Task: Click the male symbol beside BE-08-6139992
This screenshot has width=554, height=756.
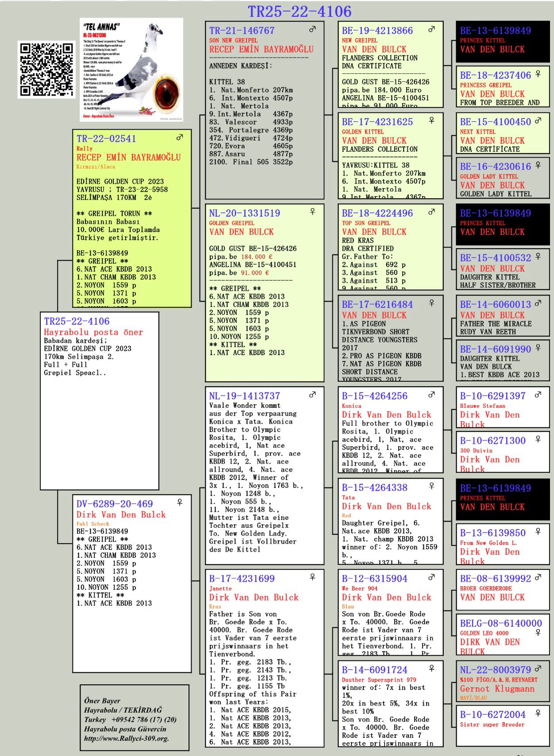Action: click(x=538, y=577)
